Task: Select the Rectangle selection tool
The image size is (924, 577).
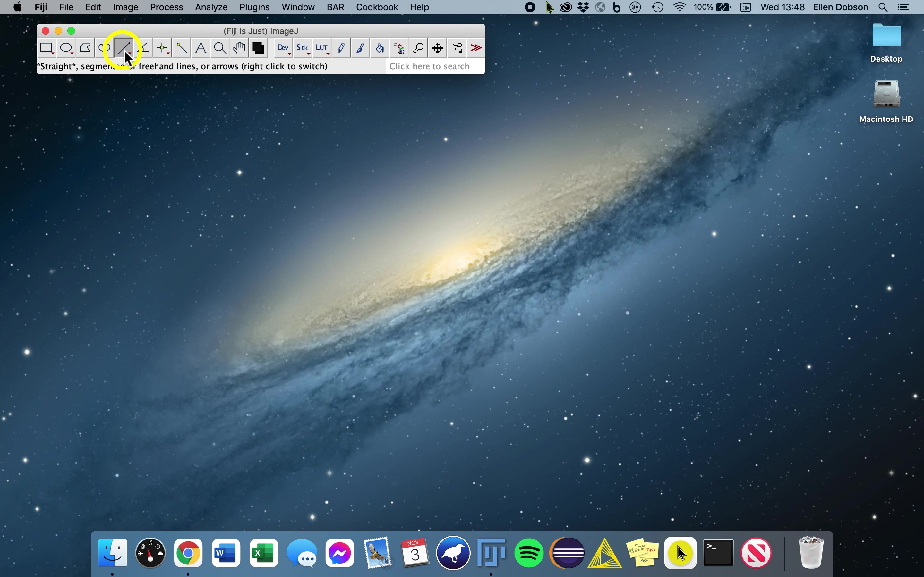Action: point(46,48)
